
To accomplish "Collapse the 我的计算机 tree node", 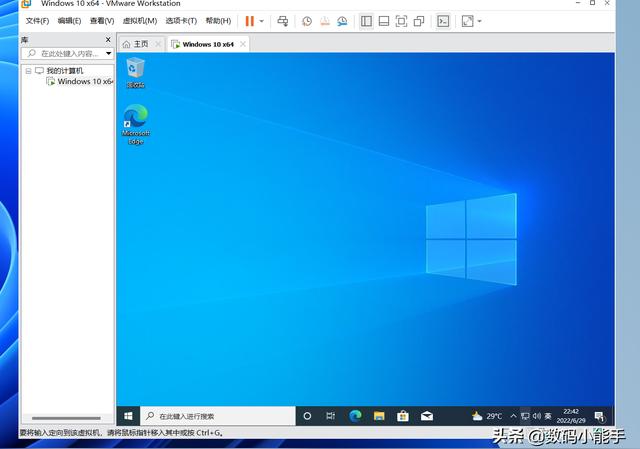I will pos(28,71).
